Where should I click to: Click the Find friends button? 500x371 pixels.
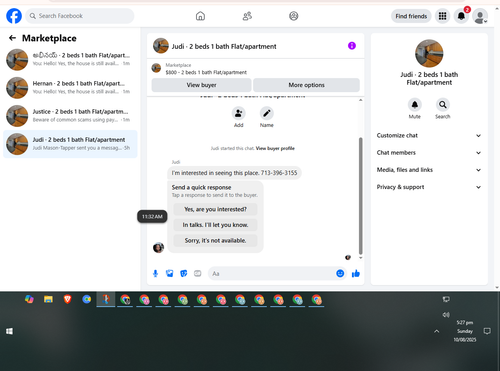tap(411, 16)
